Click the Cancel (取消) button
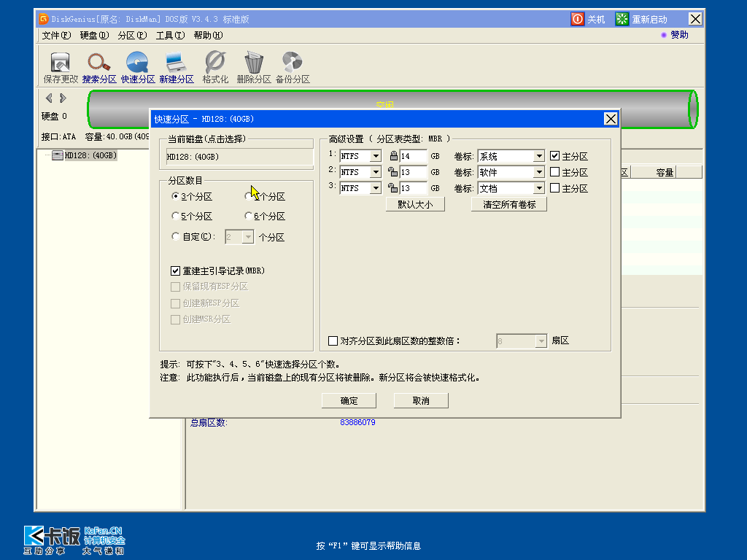 [x=421, y=400]
